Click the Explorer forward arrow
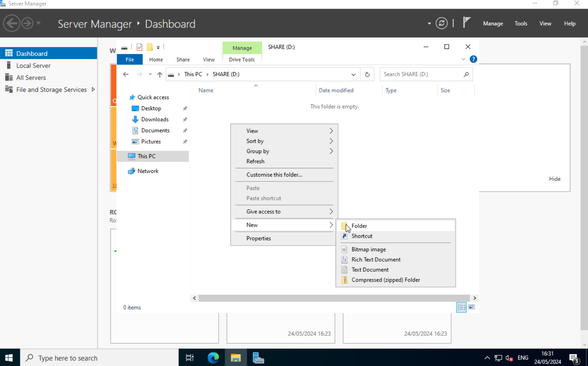The image size is (588, 366). 139,74
